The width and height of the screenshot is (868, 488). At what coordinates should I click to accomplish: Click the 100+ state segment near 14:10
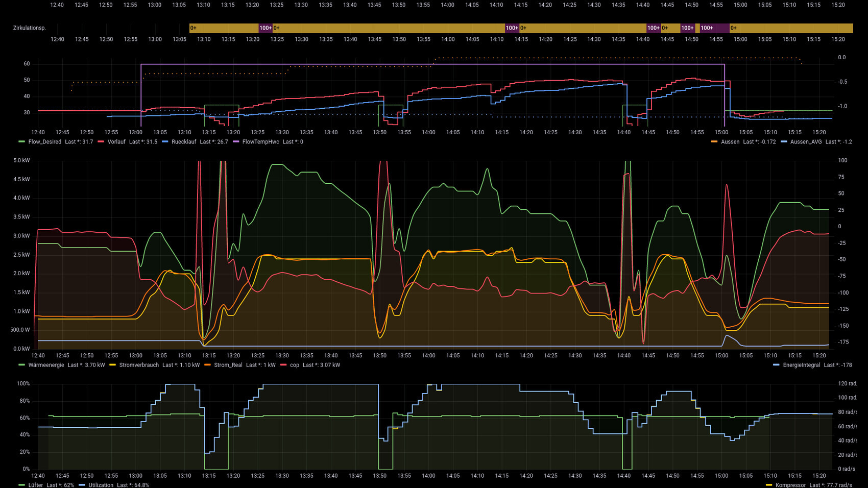[x=512, y=28]
